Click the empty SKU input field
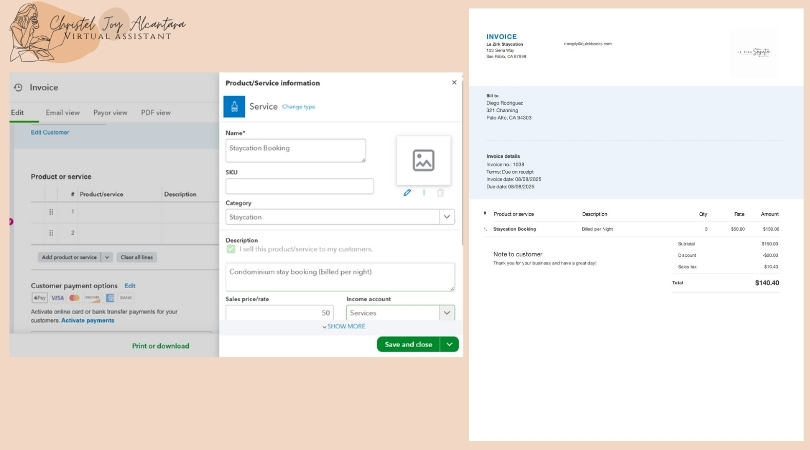 pyautogui.click(x=300, y=186)
